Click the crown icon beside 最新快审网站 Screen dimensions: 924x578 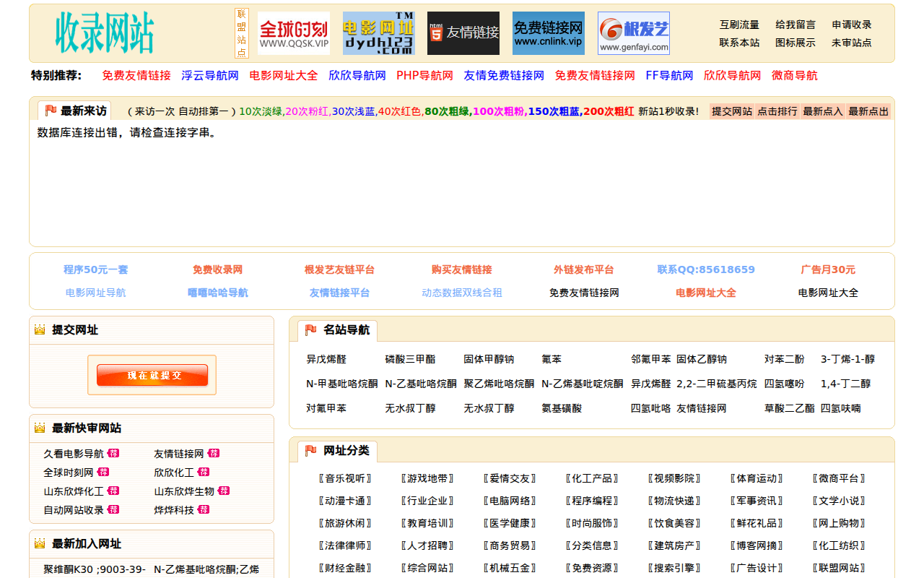click(40, 428)
